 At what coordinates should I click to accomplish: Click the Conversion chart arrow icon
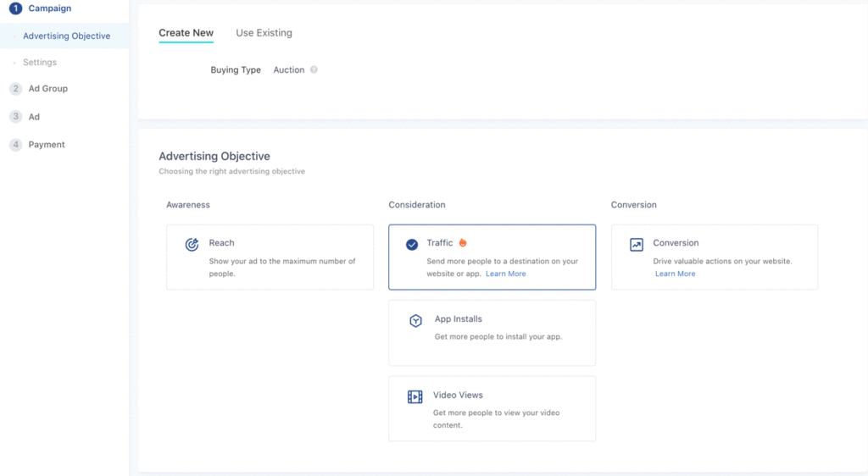[x=637, y=245]
